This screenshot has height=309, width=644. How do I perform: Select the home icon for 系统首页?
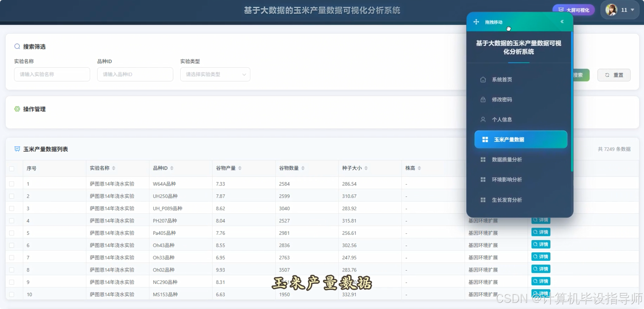click(x=483, y=79)
